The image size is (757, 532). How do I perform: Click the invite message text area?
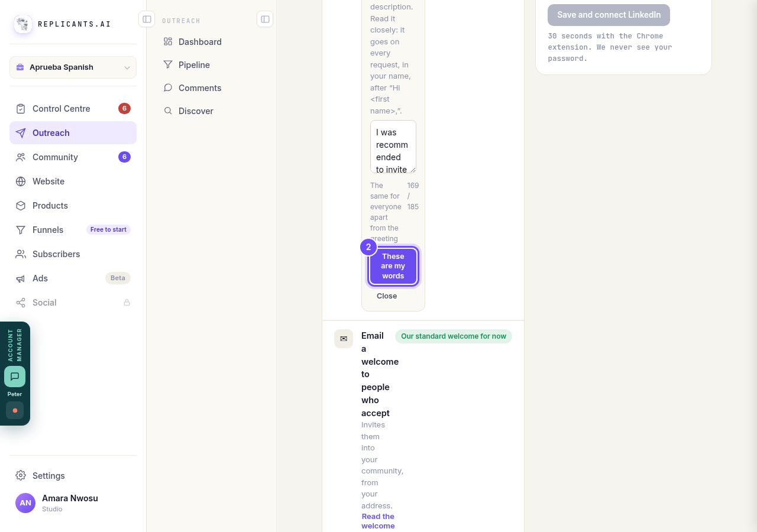coord(393,147)
